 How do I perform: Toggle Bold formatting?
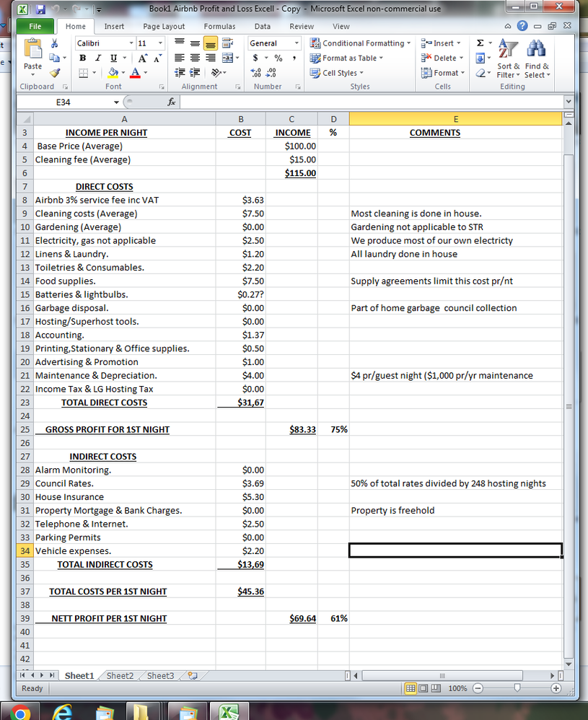click(84, 58)
